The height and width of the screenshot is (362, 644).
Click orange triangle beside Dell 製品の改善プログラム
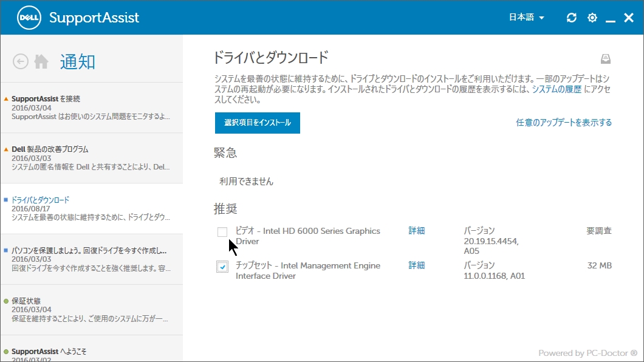(5, 149)
